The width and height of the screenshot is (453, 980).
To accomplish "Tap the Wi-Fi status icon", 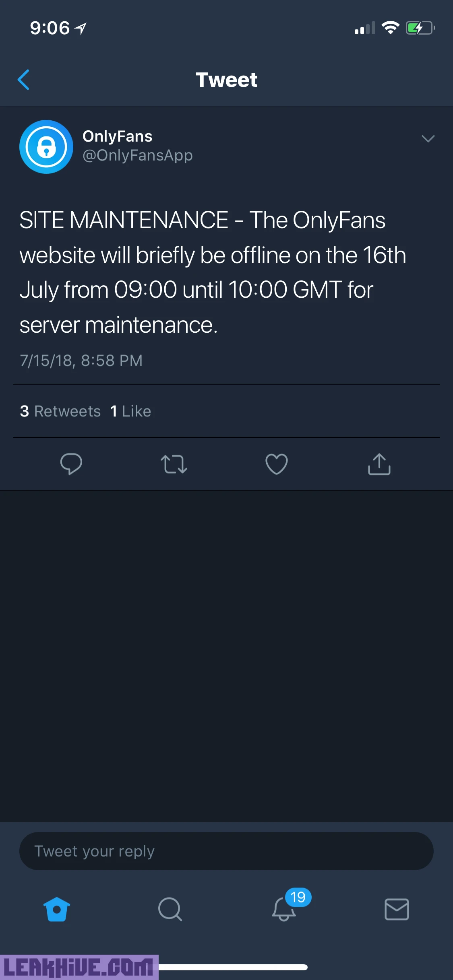I will coord(390,28).
